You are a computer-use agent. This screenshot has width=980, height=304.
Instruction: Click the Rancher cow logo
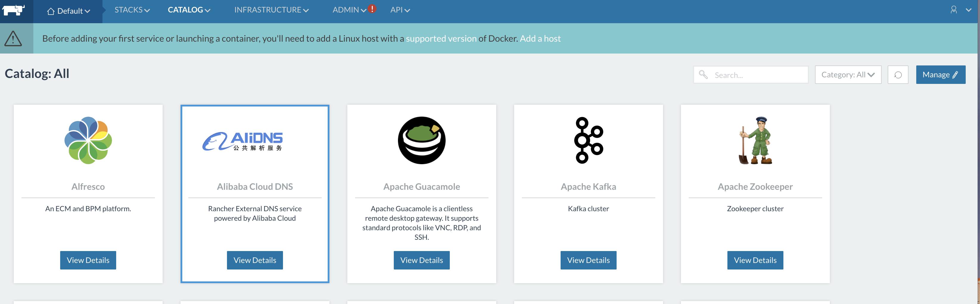pyautogui.click(x=13, y=10)
